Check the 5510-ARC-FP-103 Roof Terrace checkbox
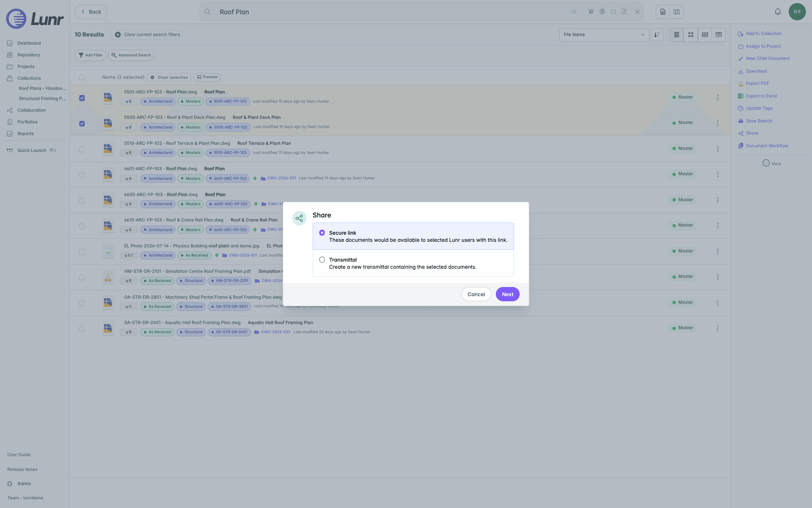 pyautogui.click(x=82, y=149)
